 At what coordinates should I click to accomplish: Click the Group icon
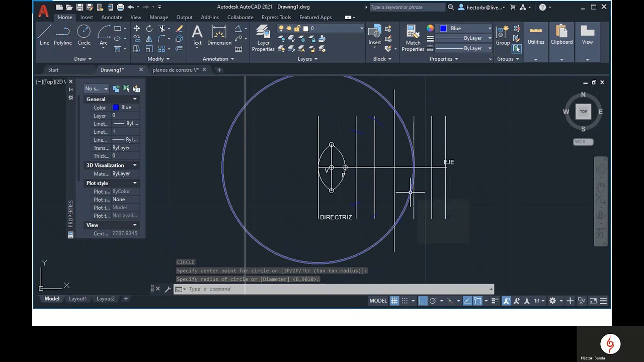tap(503, 35)
